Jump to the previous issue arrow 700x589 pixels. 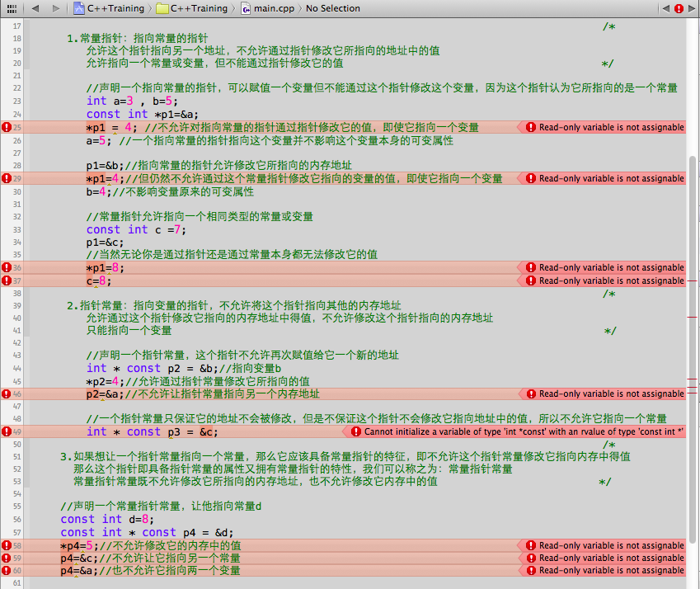[x=666, y=8]
